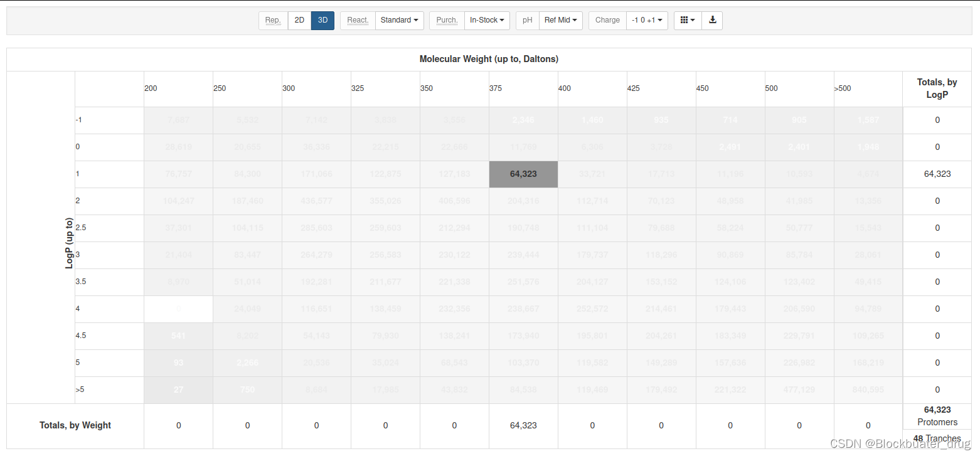Toggle the 2,346 tranche cell
This screenshot has height=456, width=980.
coord(523,120)
